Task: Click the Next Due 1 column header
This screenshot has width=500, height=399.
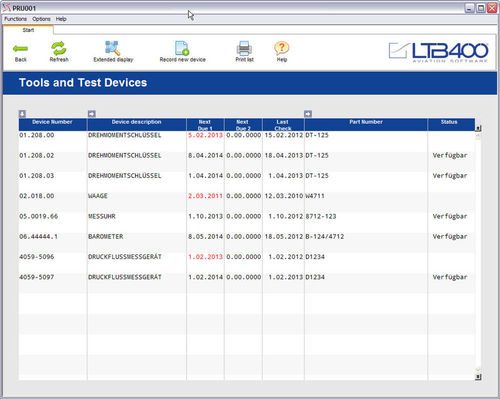Action: [205, 124]
